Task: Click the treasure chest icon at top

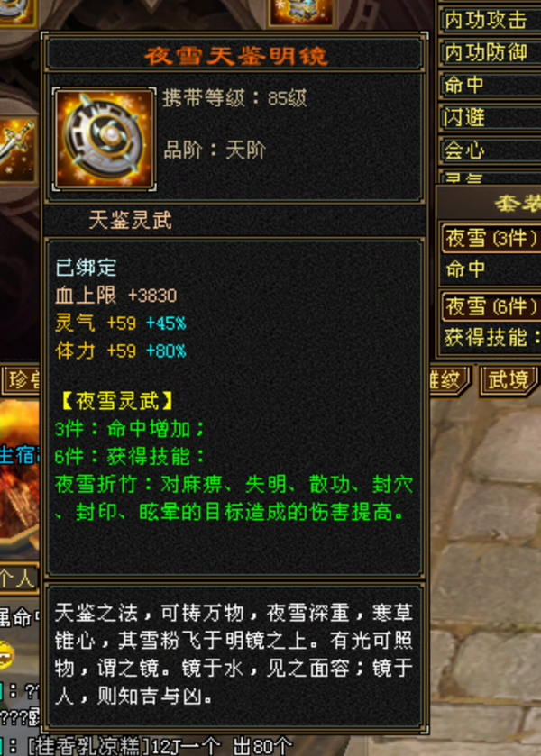Action: [300, 12]
